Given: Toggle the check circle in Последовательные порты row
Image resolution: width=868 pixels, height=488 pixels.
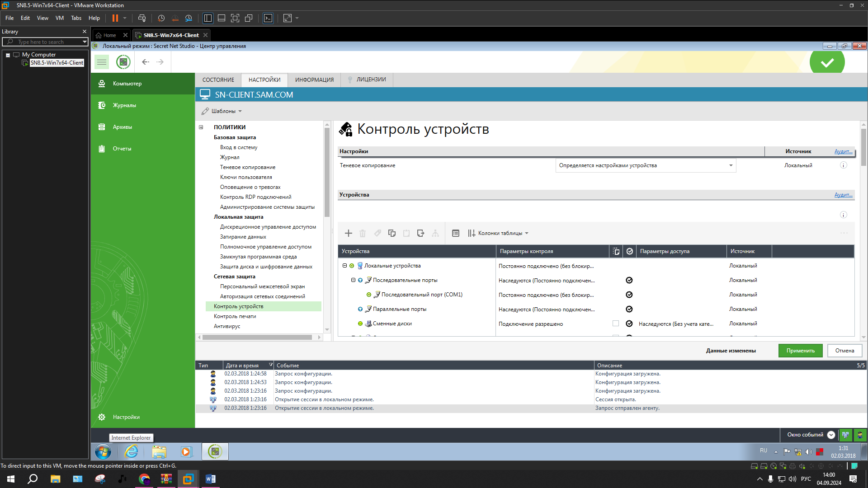Looking at the screenshot, I should pos(629,280).
